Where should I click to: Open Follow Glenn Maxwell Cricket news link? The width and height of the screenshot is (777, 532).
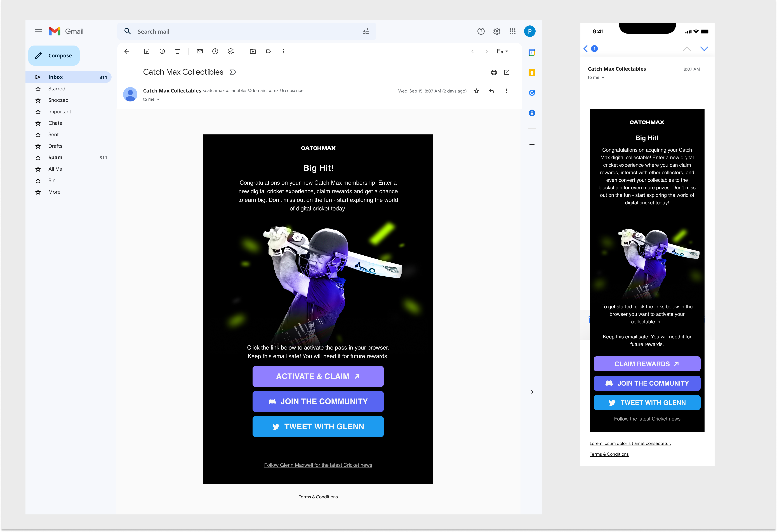318,465
